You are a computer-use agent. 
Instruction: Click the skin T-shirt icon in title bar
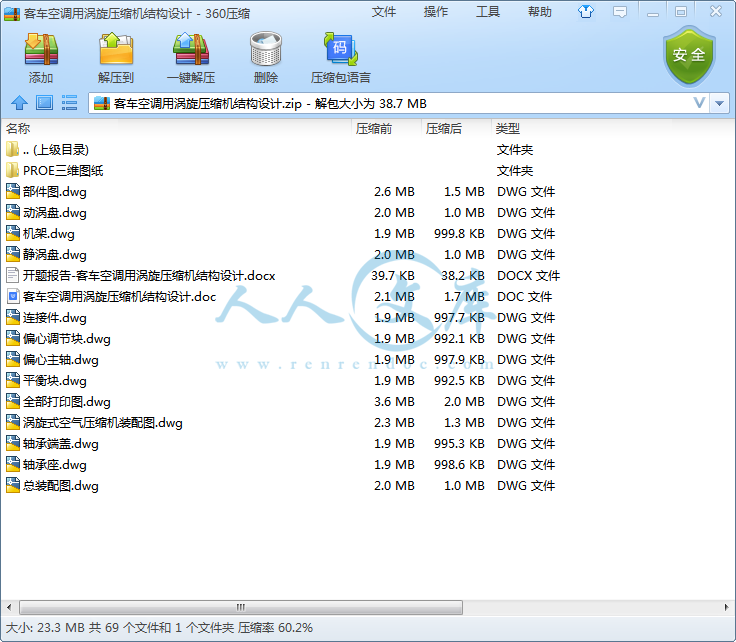585,12
